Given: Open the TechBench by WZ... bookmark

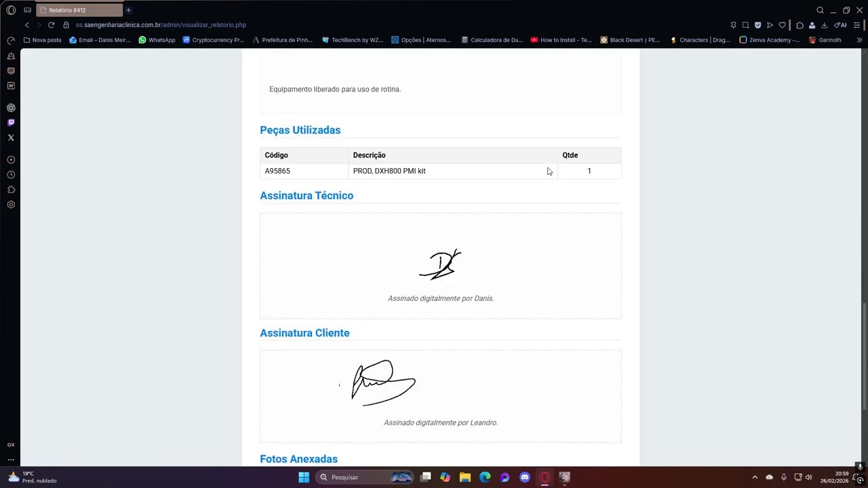Looking at the screenshot, I should pos(353,40).
